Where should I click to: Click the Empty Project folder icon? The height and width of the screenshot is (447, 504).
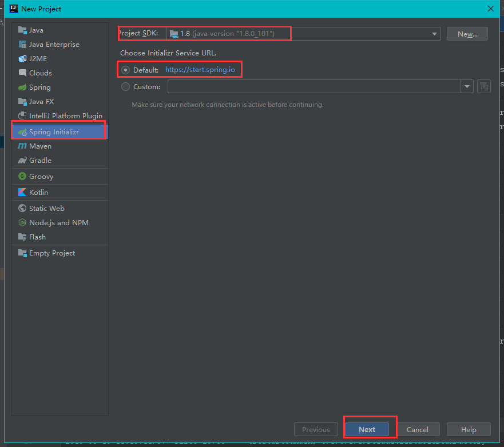[x=22, y=253]
